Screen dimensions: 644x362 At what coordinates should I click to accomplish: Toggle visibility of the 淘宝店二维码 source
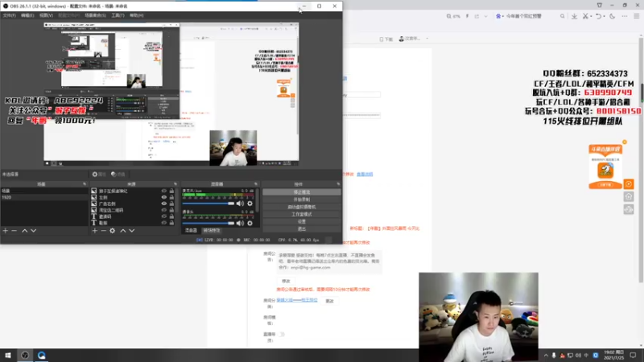164,210
